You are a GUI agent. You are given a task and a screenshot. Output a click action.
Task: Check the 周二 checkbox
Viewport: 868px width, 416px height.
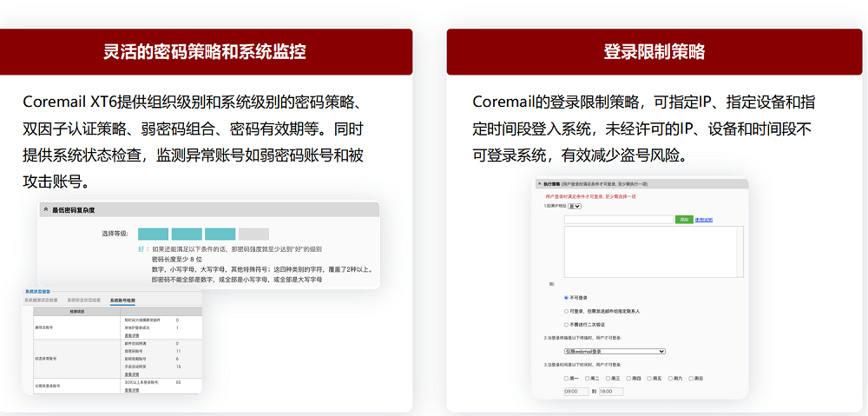pyautogui.click(x=588, y=379)
